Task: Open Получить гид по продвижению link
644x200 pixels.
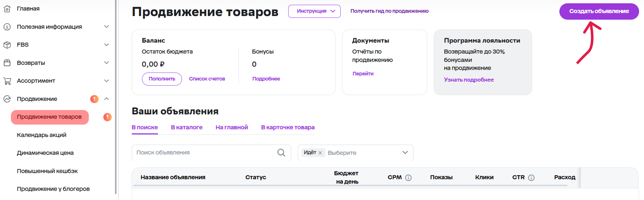Action: click(x=389, y=11)
